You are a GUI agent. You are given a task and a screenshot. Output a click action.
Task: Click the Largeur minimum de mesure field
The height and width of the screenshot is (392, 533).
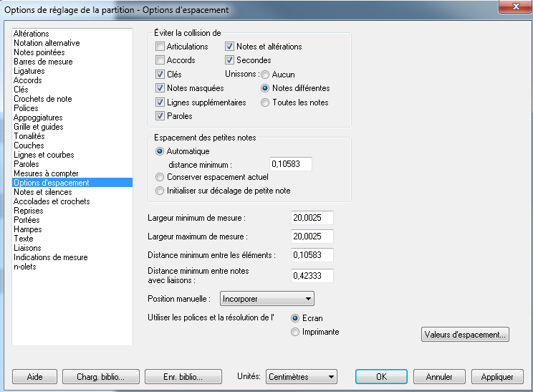[x=312, y=218]
